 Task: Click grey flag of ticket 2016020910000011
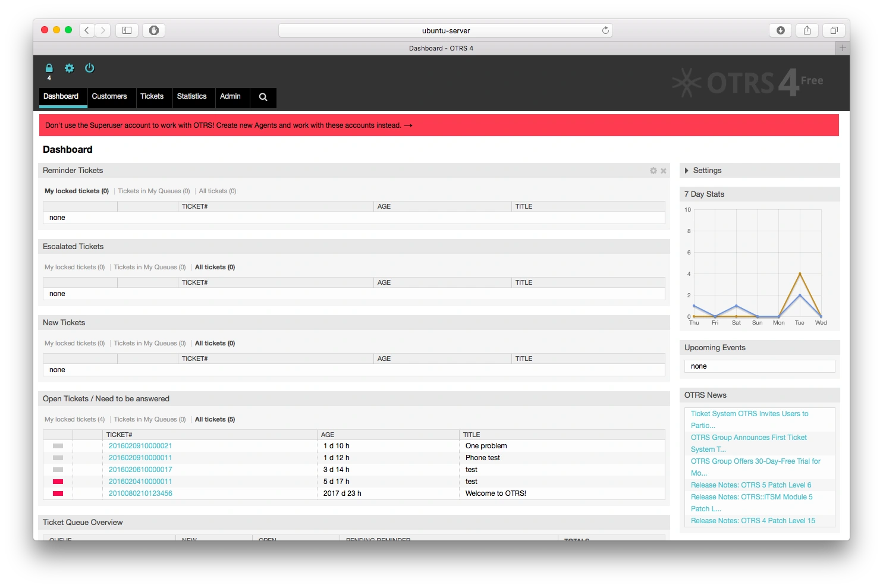point(58,458)
